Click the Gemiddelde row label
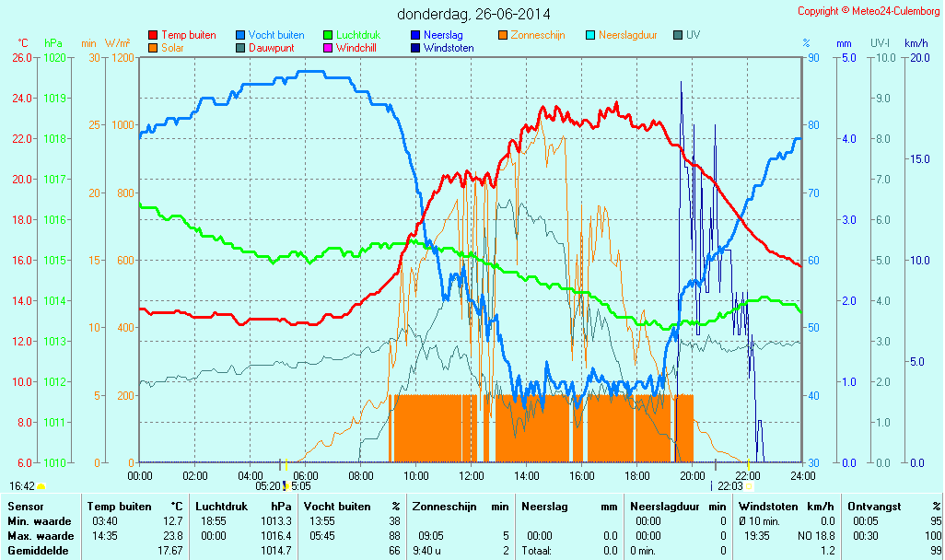The width and height of the screenshot is (945, 560). click(37, 551)
